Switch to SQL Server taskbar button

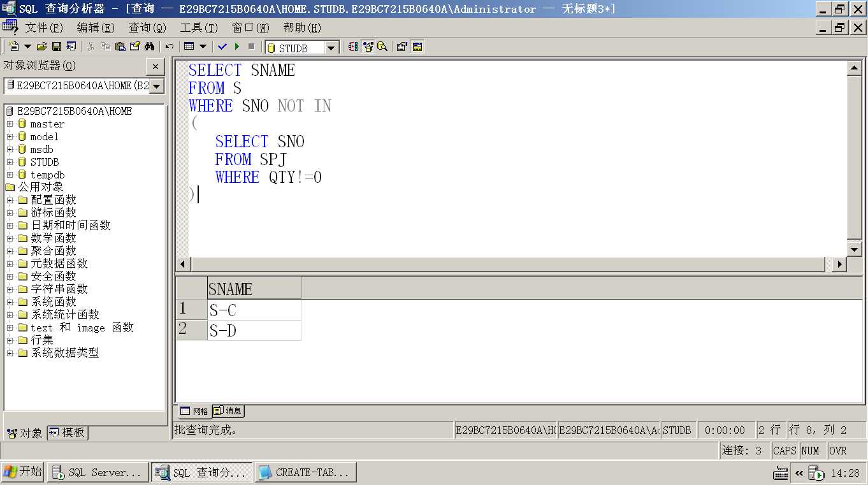(98, 472)
